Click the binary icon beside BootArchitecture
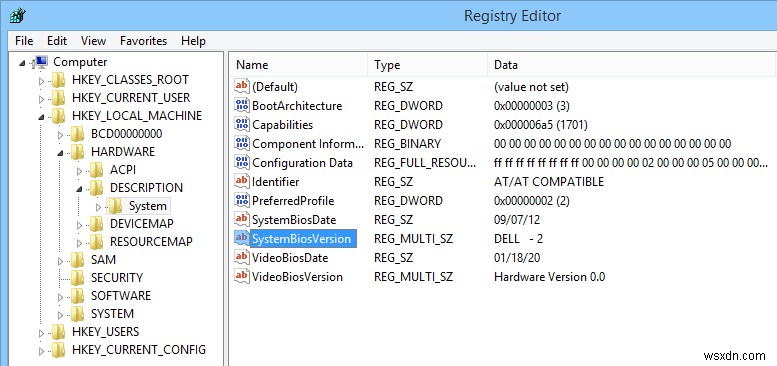This screenshot has height=366, width=777. [x=242, y=105]
